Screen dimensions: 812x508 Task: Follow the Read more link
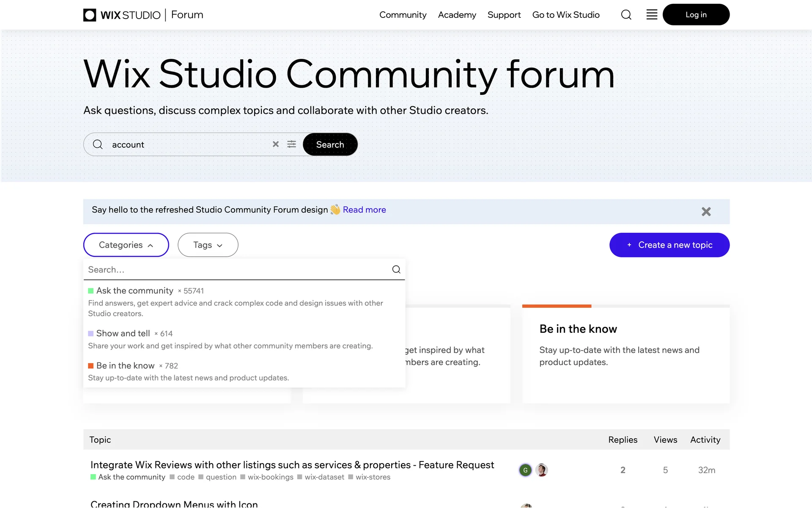click(364, 210)
